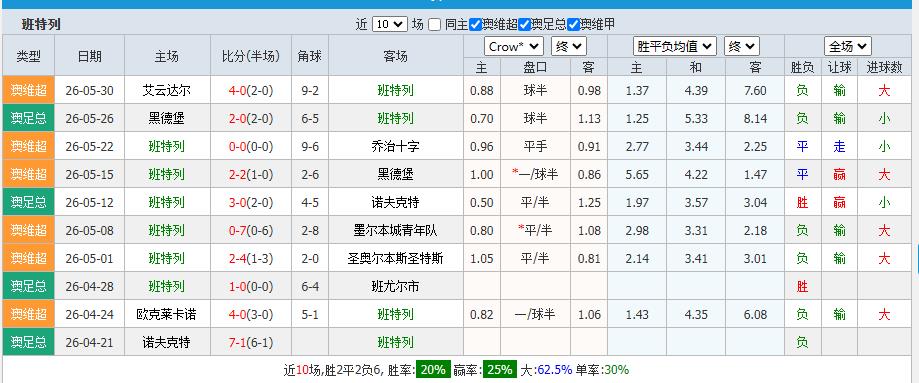
Task: Click the 澳维超 tag on the 26-05-30 row
Action: click(29, 90)
